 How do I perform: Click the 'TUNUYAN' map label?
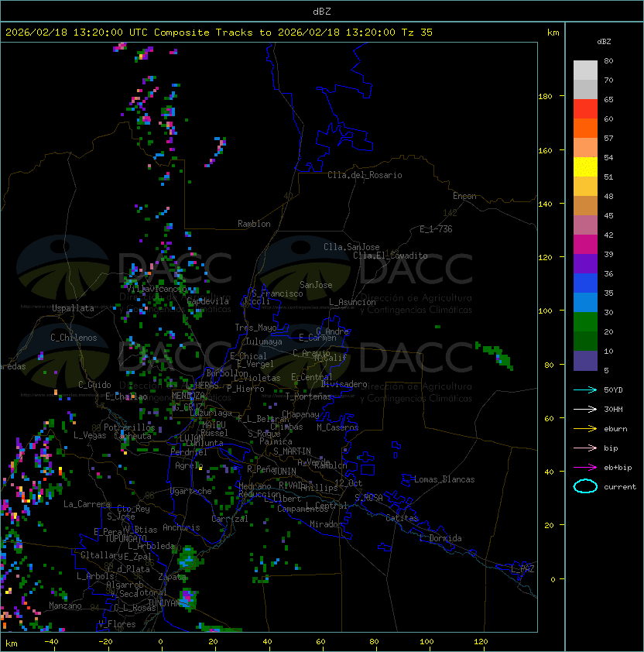pyautogui.click(x=164, y=603)
